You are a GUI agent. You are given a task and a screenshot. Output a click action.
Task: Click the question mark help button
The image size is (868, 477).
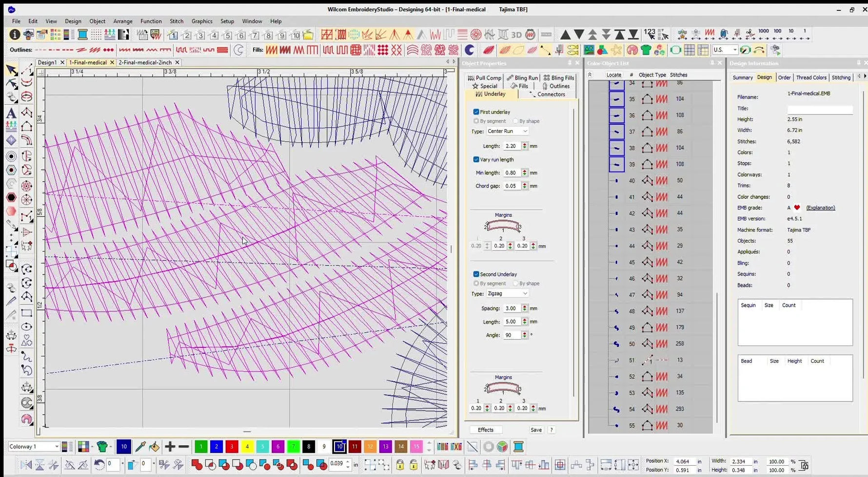[x=552, y=430]
